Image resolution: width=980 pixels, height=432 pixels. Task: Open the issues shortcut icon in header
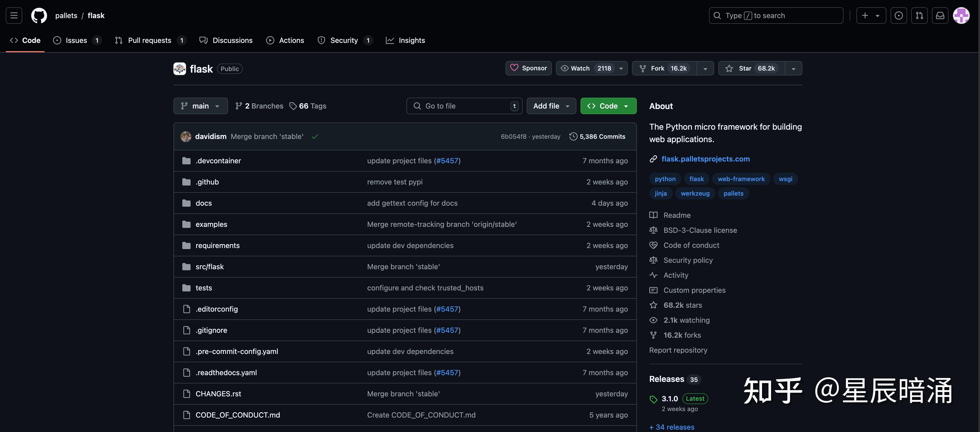pyautogui.click(x=899, y=16)
